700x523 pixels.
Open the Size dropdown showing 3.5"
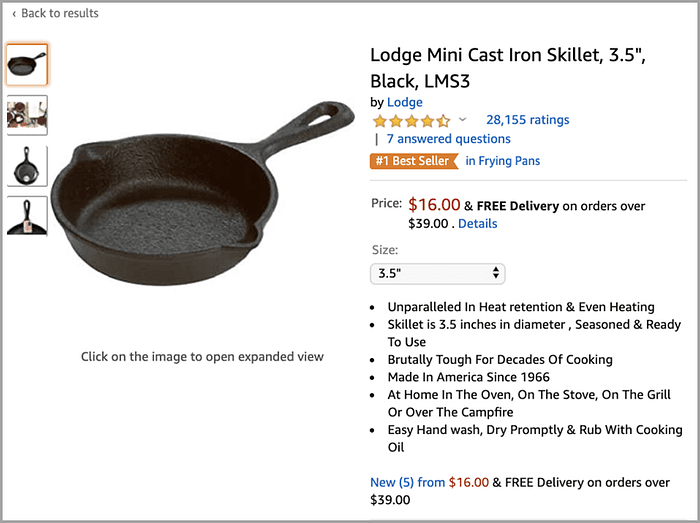pos(437,273)
